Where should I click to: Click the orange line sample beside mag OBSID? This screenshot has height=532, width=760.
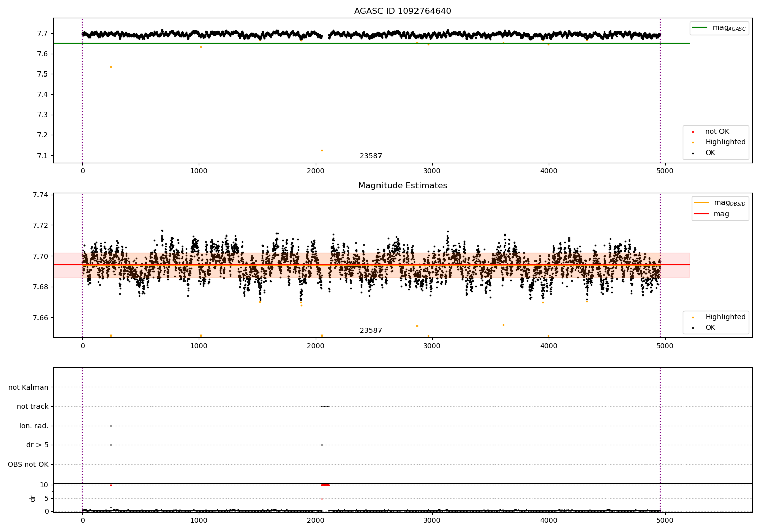[x=702, y=203]
